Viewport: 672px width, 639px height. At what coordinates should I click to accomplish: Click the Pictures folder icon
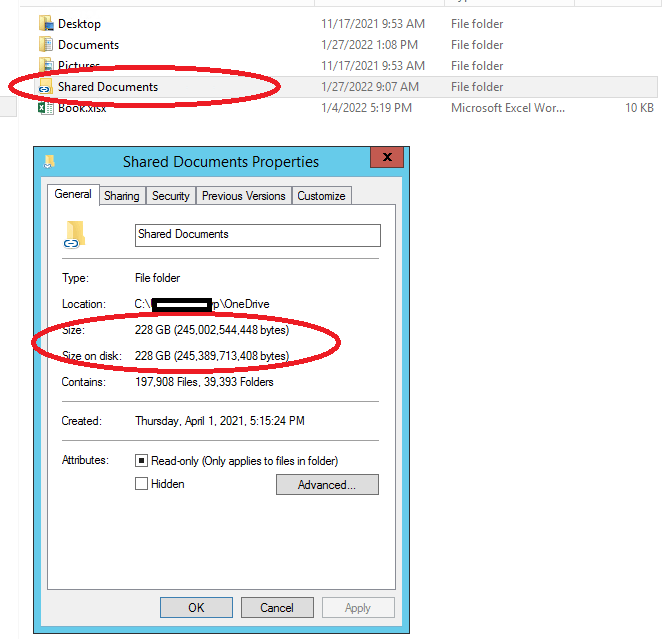pos(46,65)
